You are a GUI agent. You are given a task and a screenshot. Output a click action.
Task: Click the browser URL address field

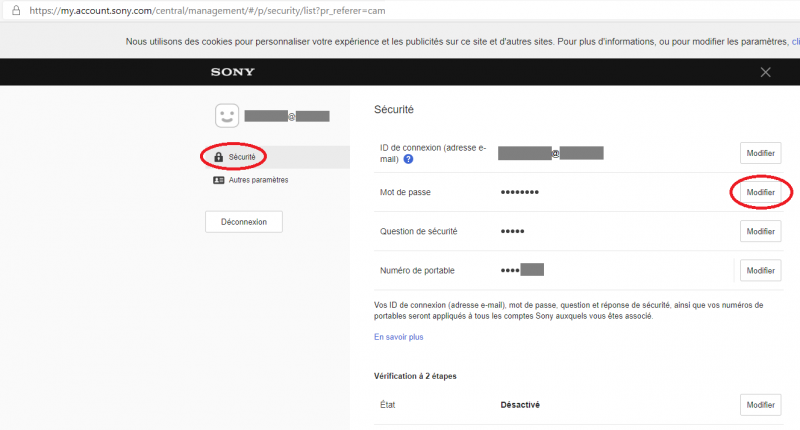[300, 9]
